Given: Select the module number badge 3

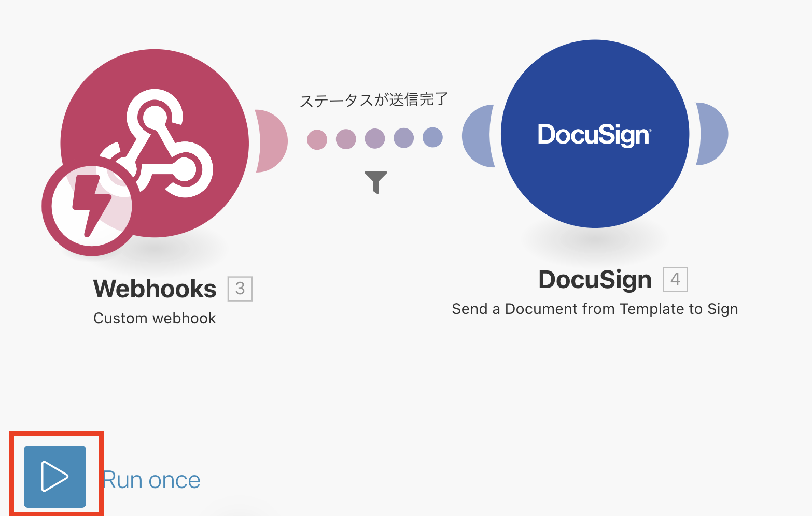Looking at the screenshot, I should tap(241, 289).
